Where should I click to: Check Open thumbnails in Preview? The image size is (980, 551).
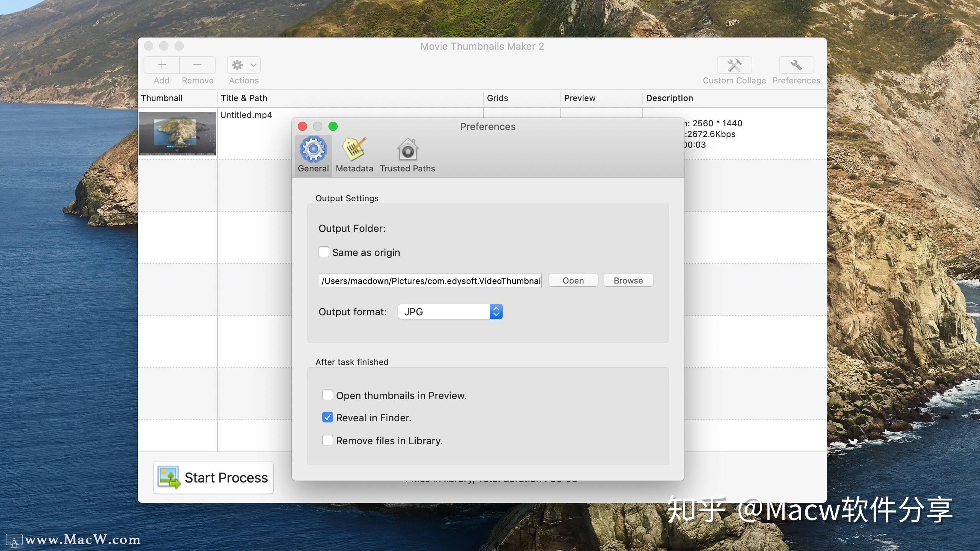pyautogui.click(x=328, y=395)
